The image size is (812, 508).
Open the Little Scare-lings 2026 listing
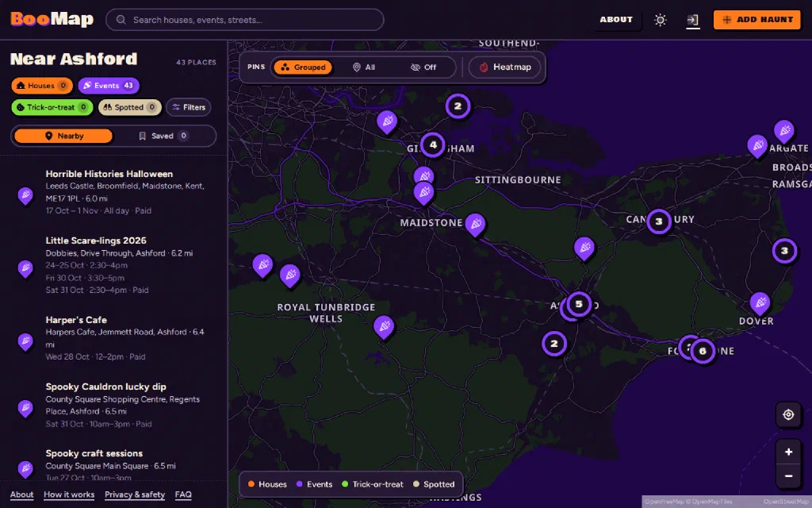click(113, 265)
